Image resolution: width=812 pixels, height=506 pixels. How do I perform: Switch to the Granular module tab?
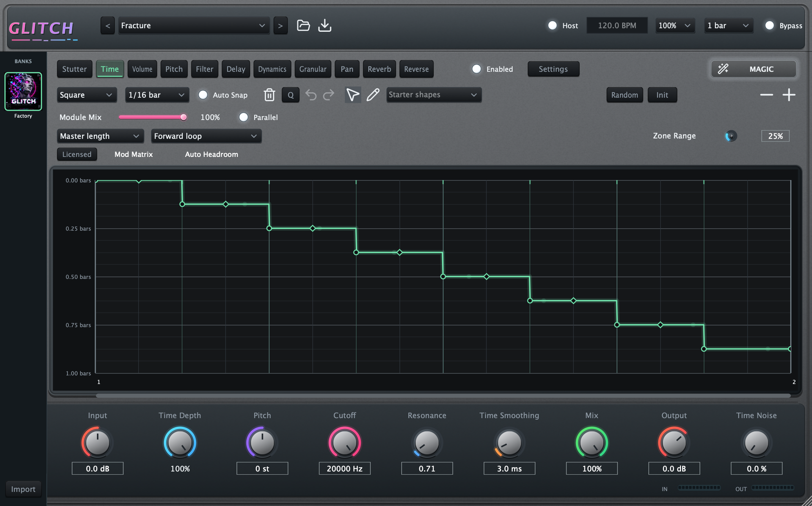[313, 69]
